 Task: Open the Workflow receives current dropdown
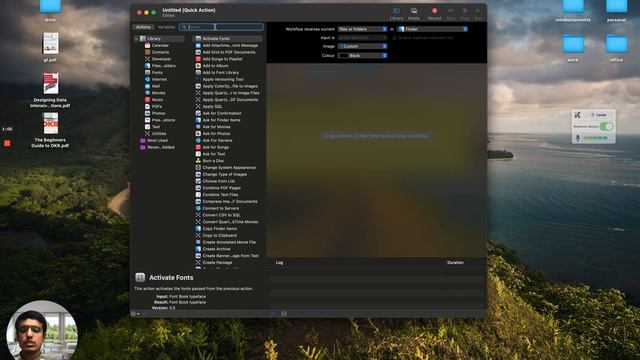point(362,29)
